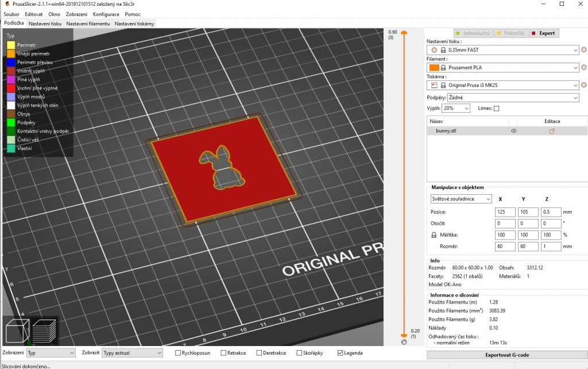Toggle visibility eye of bunny.stl
The height and width of the screenshot is (369, 588).
click(x=514, y=131)
